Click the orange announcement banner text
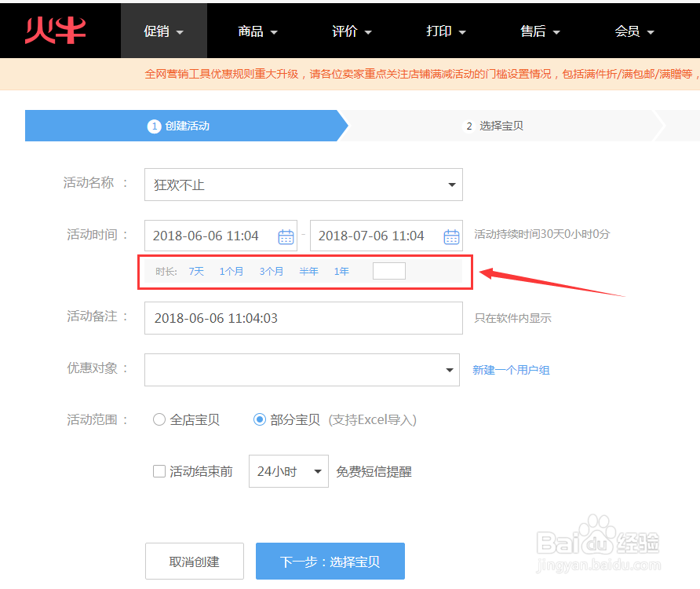The width and height of the screenshot is (700, 589). 422,74
